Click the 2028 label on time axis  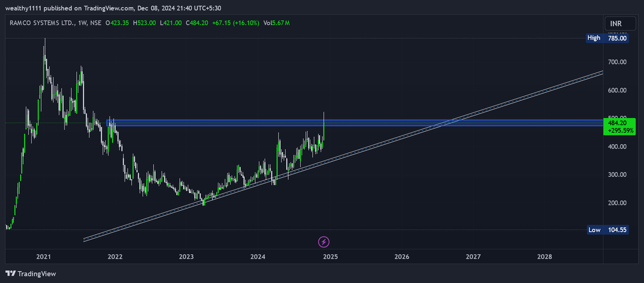coord(545,257)
